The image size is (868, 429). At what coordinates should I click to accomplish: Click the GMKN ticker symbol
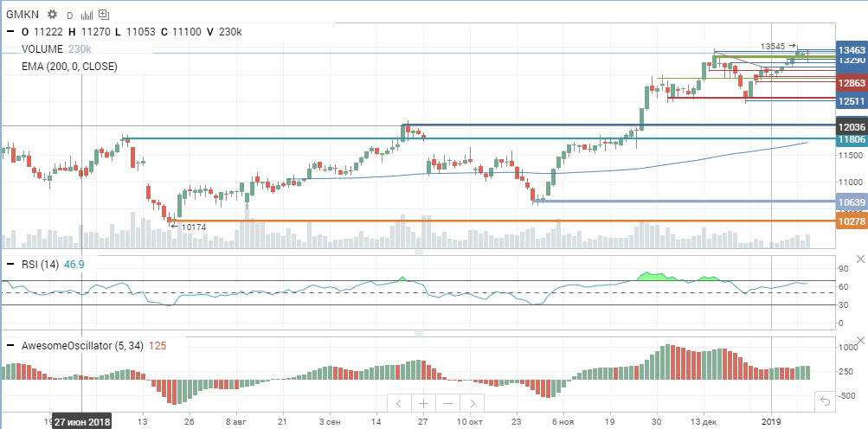click(23, 15)
